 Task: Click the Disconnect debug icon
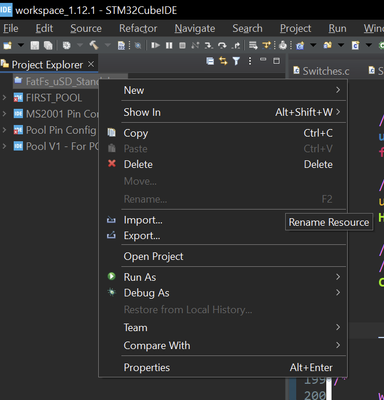195,45
